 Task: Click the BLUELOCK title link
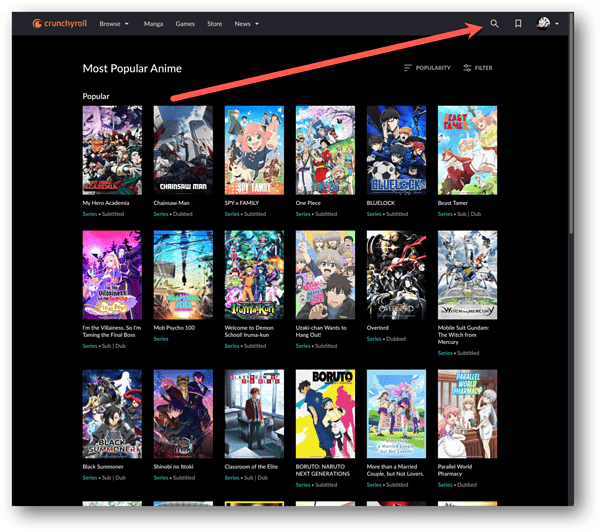tap(381, 203)
